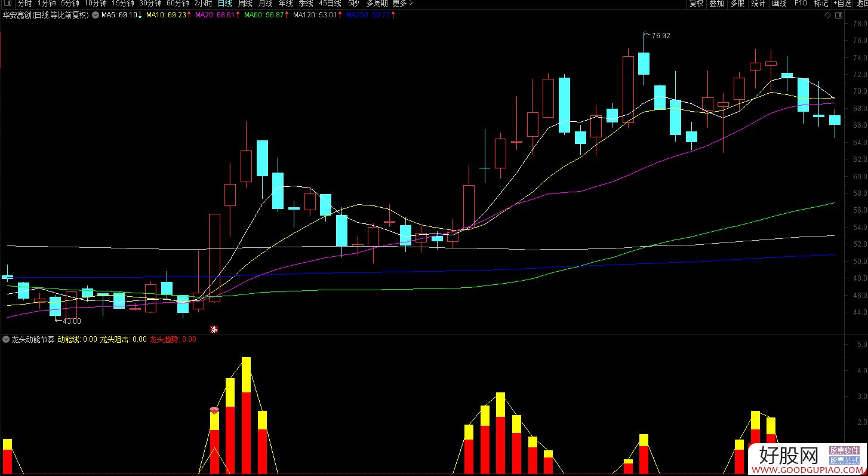This screenshot has width=868, height=476.
Task: Click the 43.00 low price label
Action: tap(72, 321)
